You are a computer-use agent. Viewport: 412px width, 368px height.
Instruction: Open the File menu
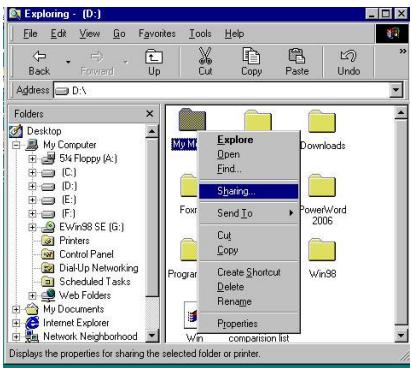[x=30, y=34]
